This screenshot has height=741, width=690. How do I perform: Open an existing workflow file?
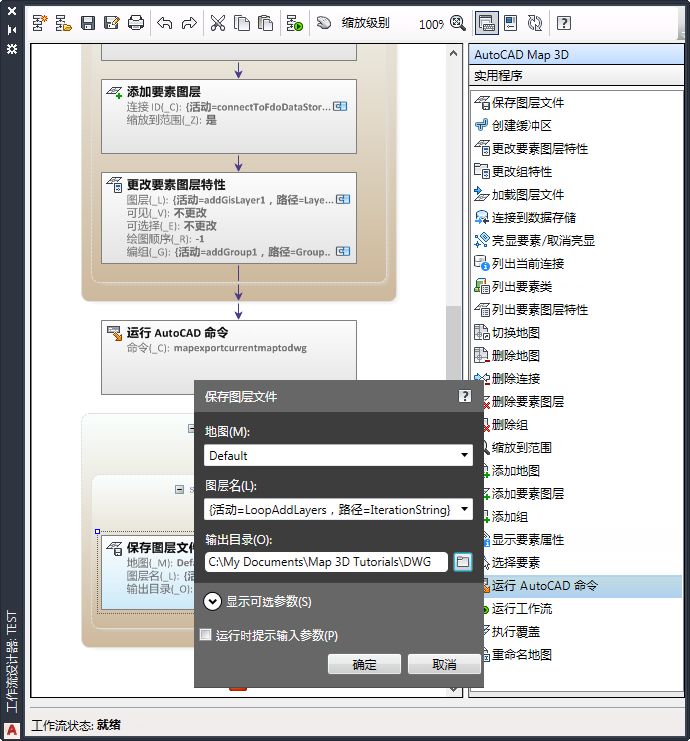(63, 23)
